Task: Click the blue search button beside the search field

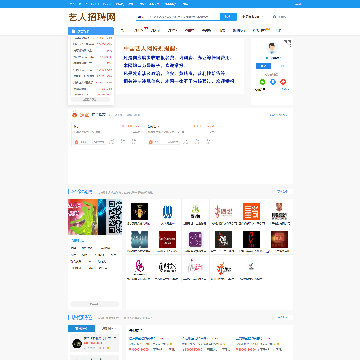Action: [x=228, y=17]
